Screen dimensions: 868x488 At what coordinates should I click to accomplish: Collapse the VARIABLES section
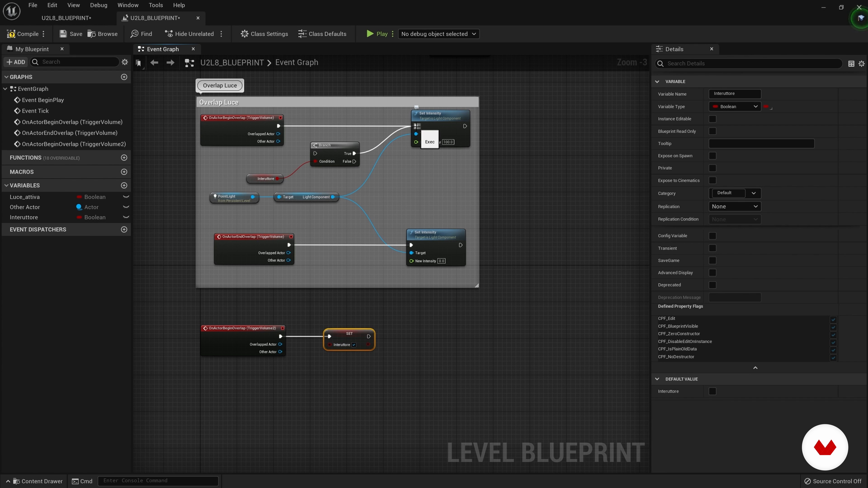pyautogui.click(x=6, y=185)
